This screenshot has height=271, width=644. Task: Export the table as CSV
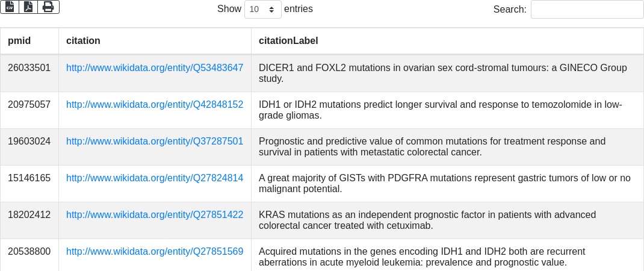coord(10,7)
